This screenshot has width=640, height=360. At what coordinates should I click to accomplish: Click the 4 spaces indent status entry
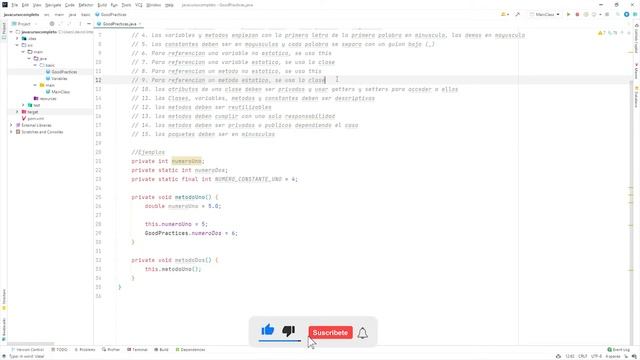point(613,356)
